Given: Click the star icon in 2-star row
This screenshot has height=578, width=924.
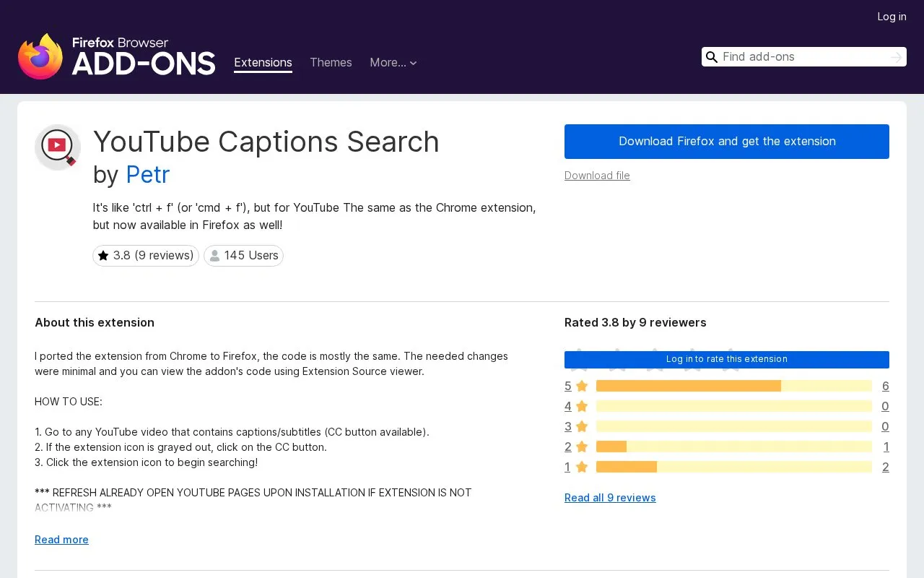Looking at the screenshot, I should point(582,447).
